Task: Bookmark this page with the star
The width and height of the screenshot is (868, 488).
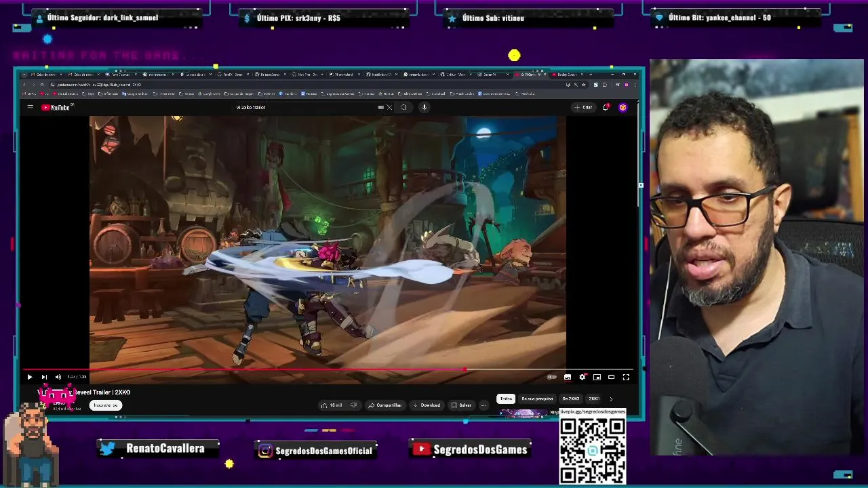Action: (x=584, y=85)
